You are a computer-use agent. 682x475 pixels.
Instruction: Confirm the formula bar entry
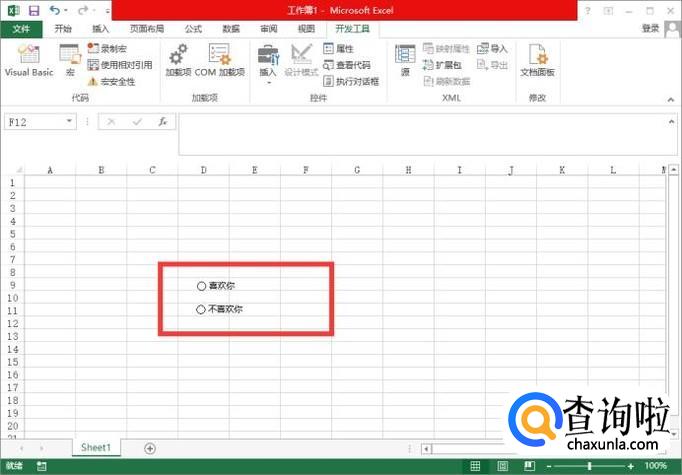pos(137,122)
